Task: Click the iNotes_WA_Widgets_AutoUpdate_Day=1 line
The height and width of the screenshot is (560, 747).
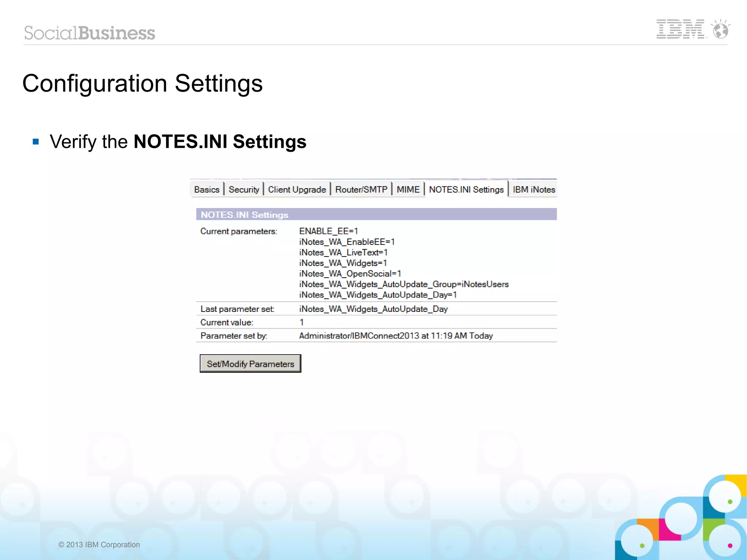Action: [x=378, y=294]
